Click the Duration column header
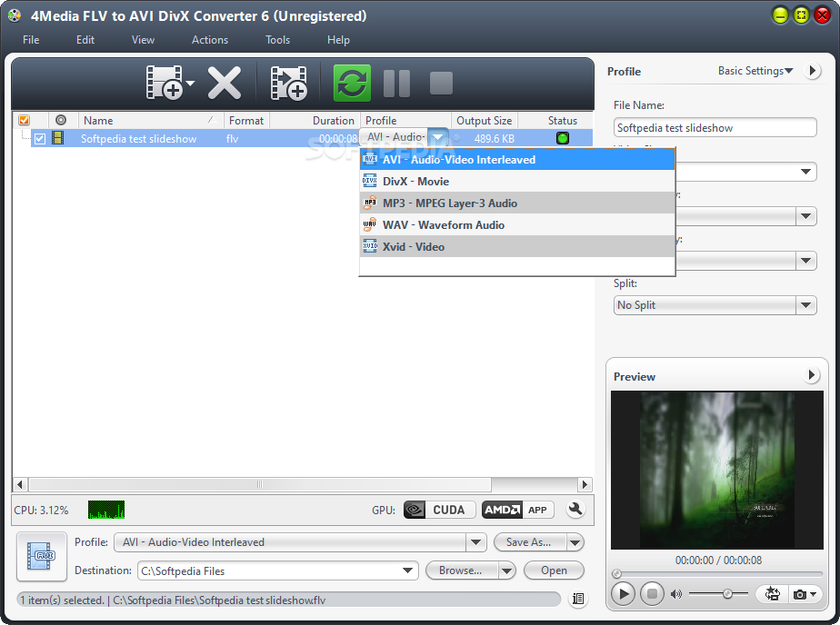 [x=315, y=121]
